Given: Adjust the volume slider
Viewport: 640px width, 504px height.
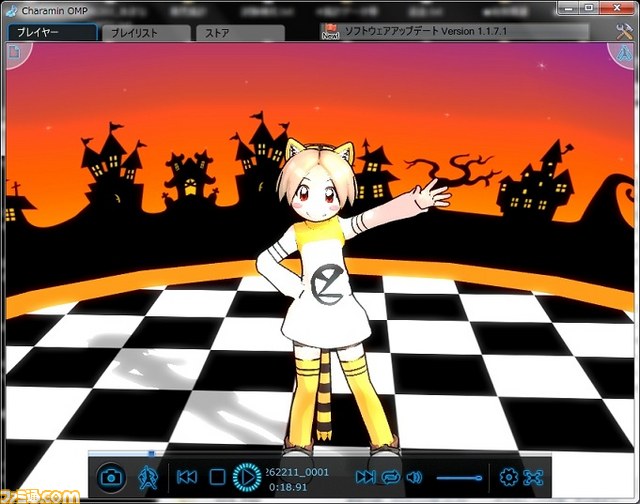Looking at the screenshot, I should coord(459,477).
